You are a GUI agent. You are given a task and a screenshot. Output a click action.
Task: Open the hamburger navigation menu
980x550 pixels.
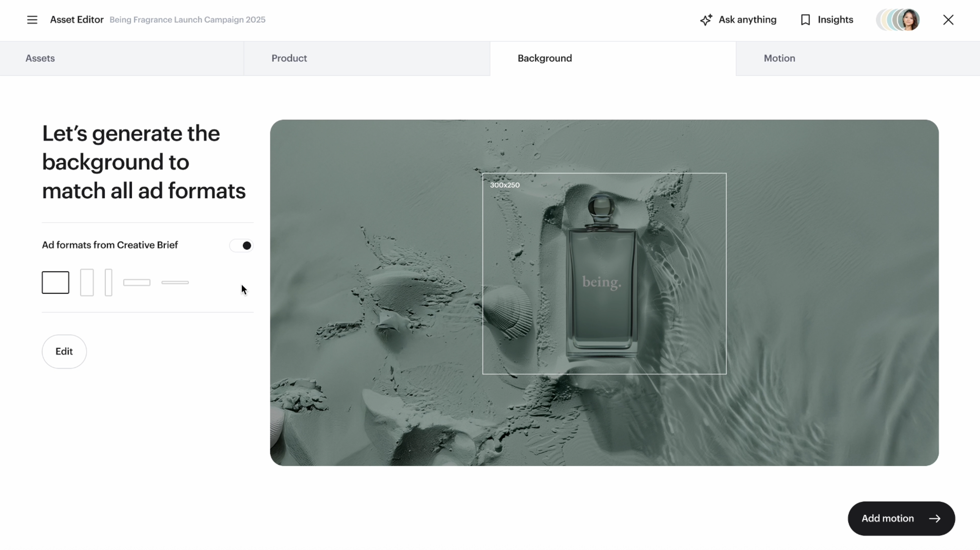[32, 20]
